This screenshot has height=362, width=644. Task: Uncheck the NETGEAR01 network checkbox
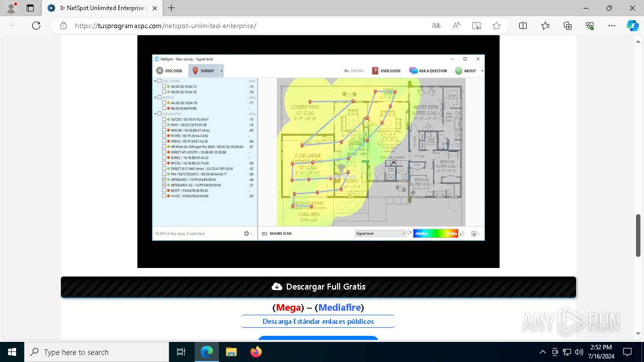pyautogui.click(x=164, y=179)
